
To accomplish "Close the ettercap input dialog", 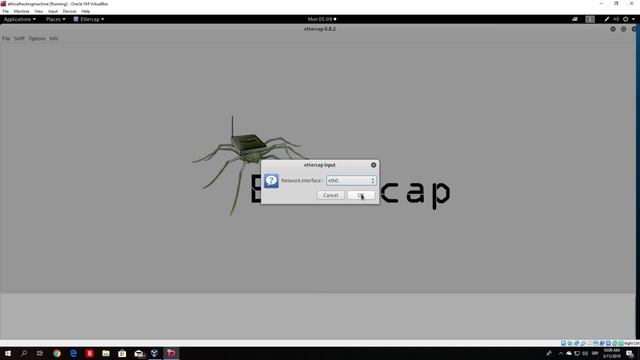I will point(373,165).
